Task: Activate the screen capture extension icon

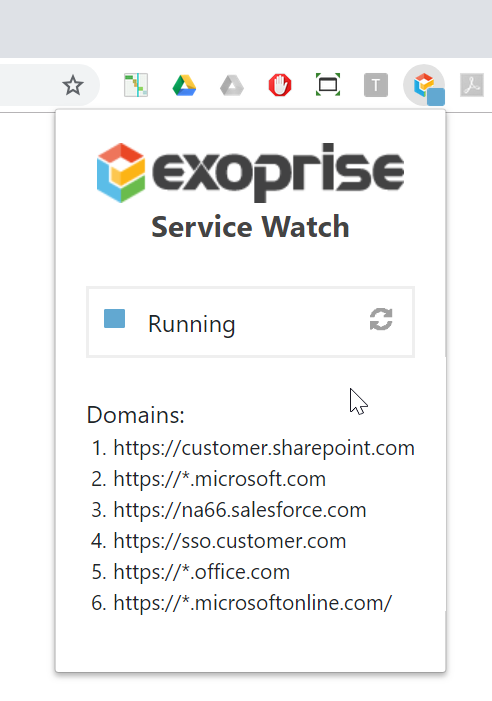Action: click(328, 84)
